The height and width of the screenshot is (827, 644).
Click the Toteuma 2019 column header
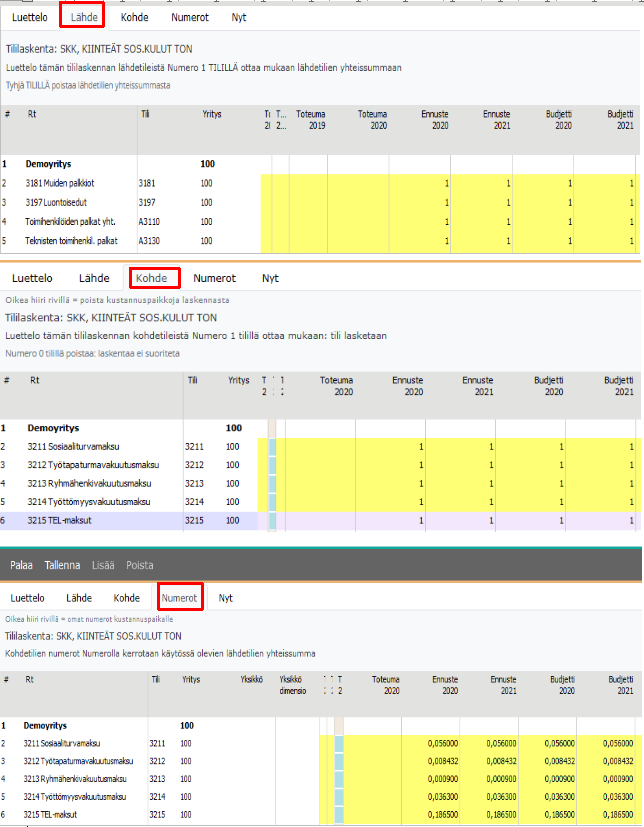[x=309, y=121]
